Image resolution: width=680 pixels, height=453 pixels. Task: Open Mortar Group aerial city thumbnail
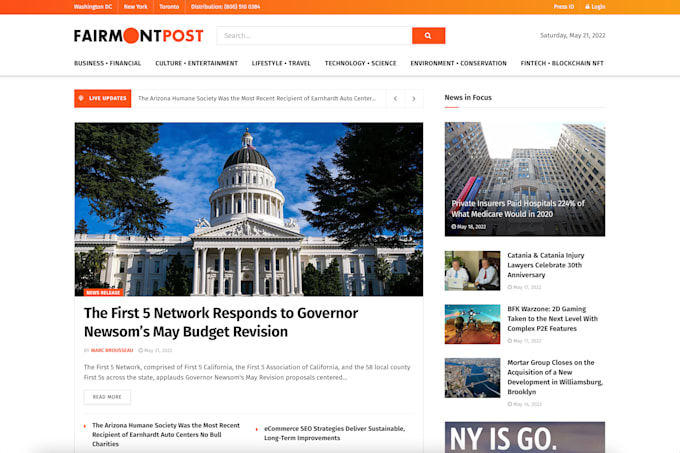coord(472,378)
